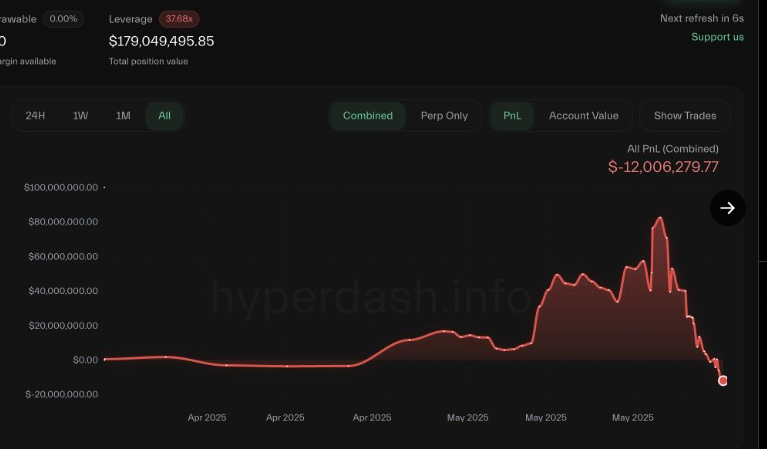This screenshot has height=449, width=767.
Task: Open the Support us link
Action: (717, 37)
